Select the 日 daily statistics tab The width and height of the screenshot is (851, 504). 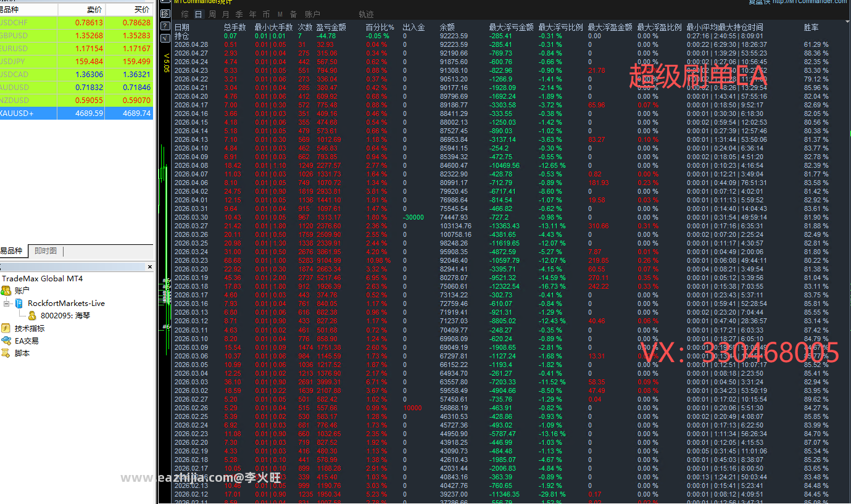coord(198,14)
